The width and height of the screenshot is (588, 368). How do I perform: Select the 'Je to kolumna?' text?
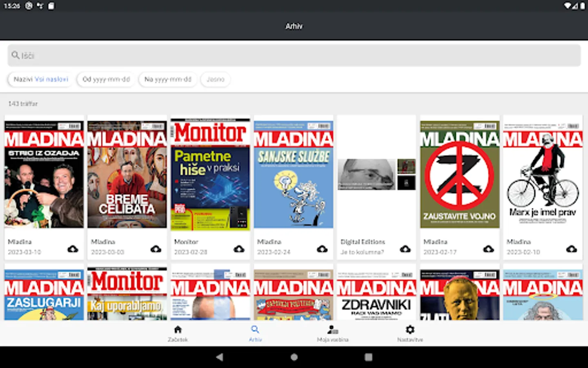tap(362, 252)
